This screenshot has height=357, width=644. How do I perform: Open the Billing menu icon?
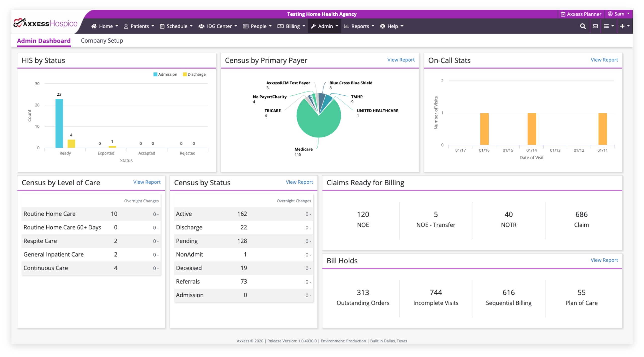(x=280, y=25)
